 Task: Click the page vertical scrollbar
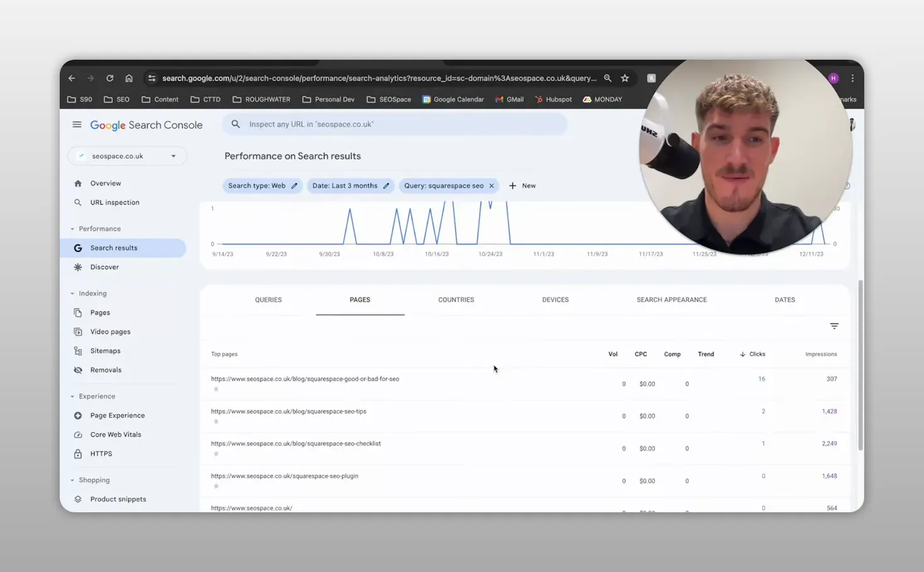point(861,365)
